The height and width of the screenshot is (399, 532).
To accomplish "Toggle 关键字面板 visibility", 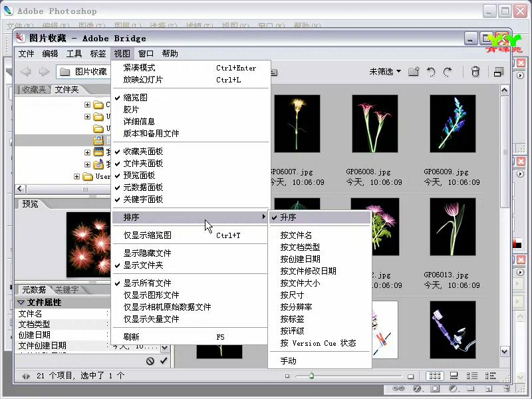I will 192,199.
